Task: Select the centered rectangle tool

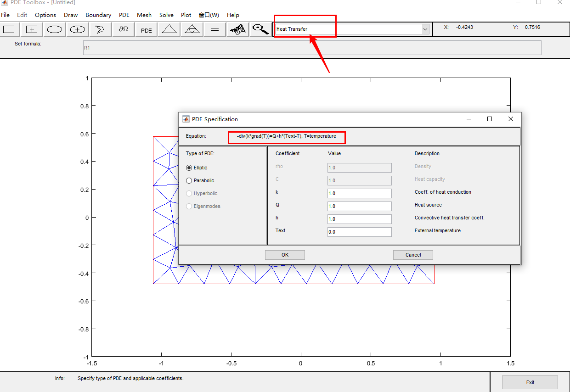Action: pos(31,29)
